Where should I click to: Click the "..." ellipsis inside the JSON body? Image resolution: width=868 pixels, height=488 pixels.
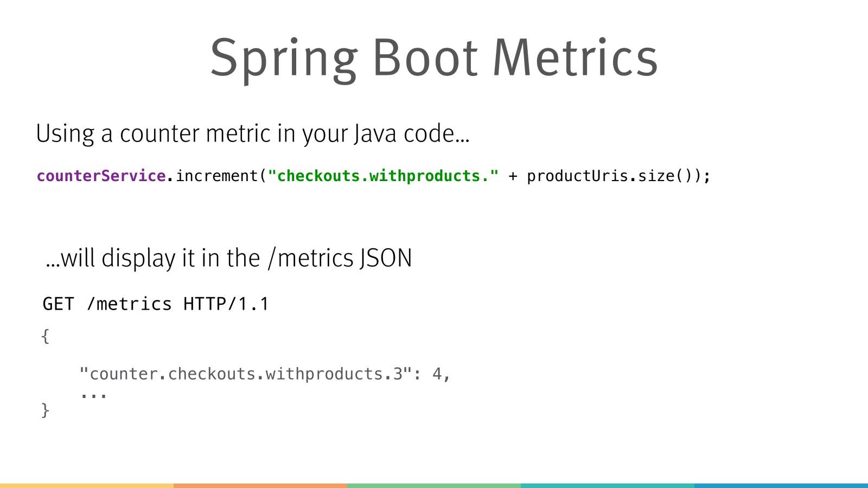tap(93, 396)
